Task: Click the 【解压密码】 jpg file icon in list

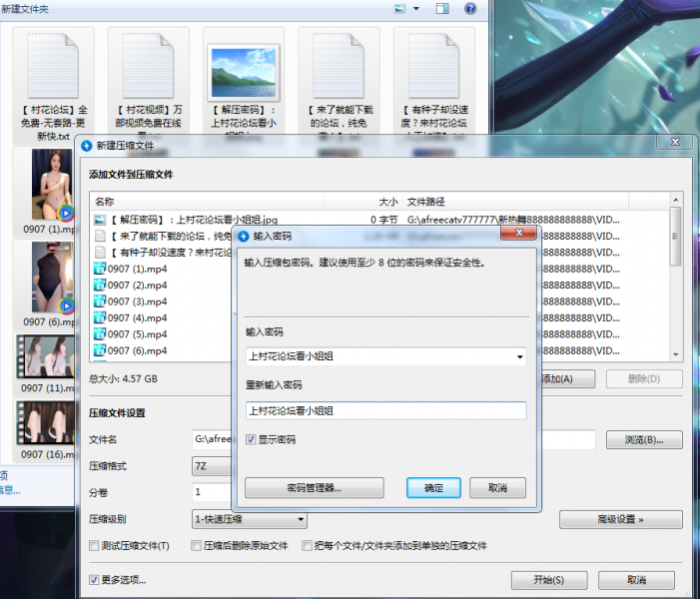Action: 99,219
